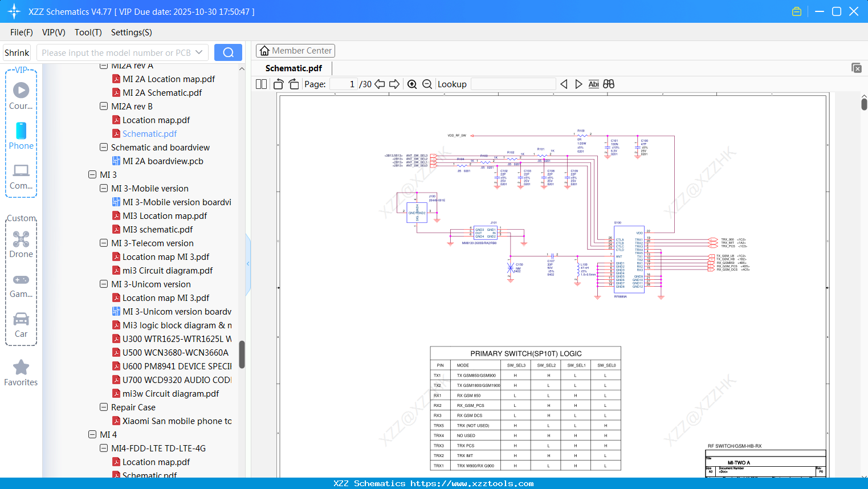
Task: Collapse the Repair Case section
Action: tap(104, 407)
